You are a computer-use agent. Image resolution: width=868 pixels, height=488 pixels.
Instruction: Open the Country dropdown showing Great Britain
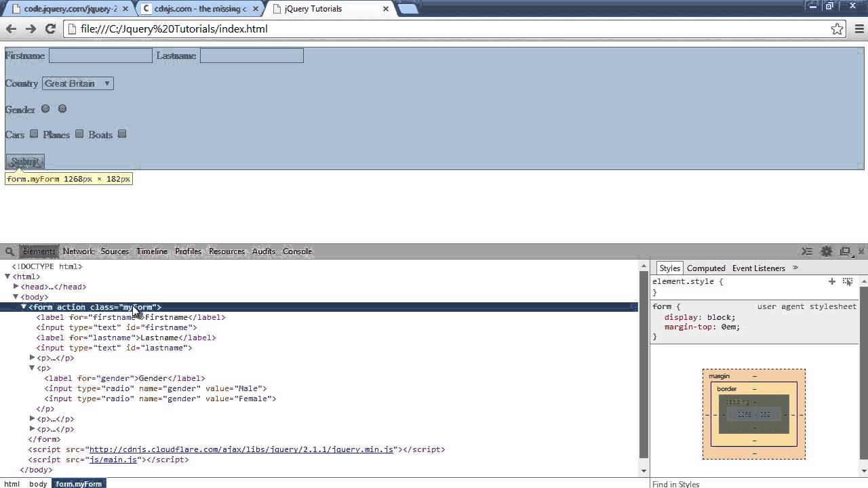click(78, 83)
